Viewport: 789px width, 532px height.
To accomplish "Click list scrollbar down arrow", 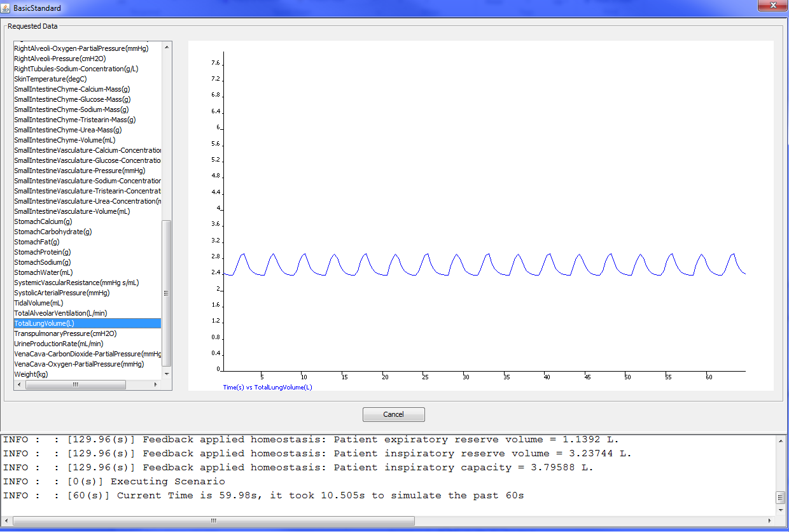I will [x=167, y=374].
